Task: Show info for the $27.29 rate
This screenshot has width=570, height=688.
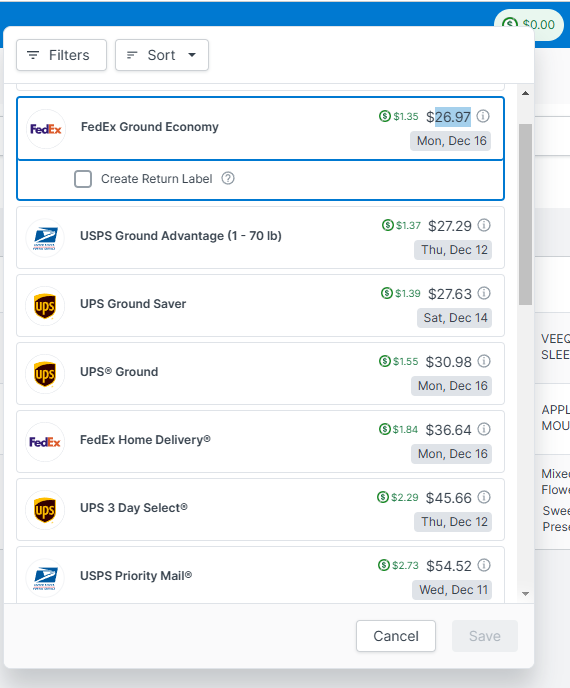Action: [484, 226]
